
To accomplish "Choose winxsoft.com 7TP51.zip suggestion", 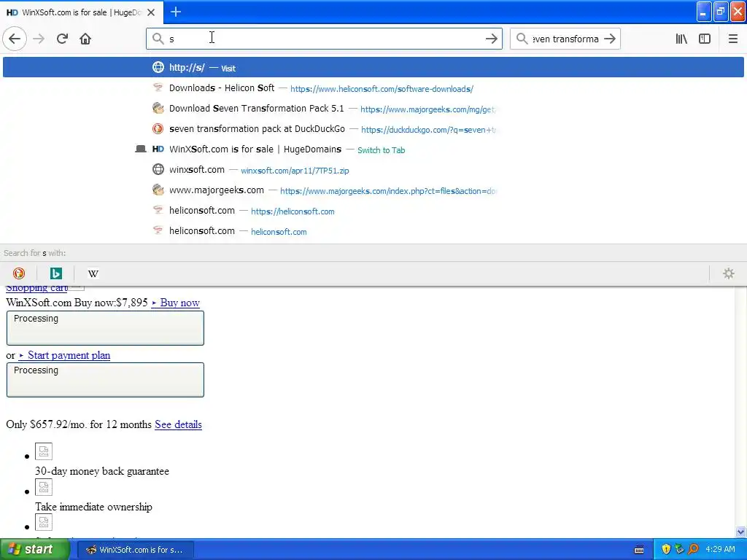I will pos(373,170).
